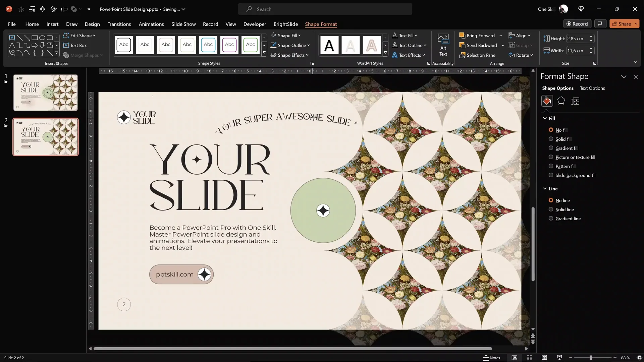The width and height of the screenshot is (644, 362).
Task: Select slide 1 thumbnail
Action: 45,93
